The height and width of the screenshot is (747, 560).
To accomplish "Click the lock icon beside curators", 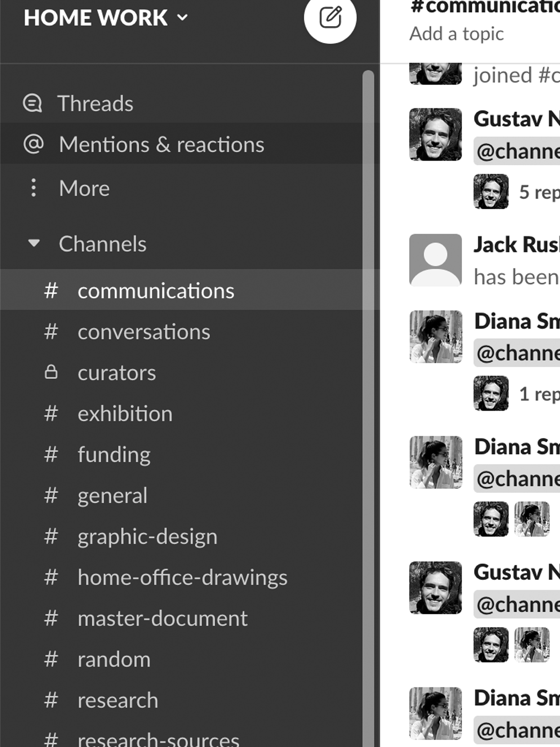I will [x=51, y=372].
